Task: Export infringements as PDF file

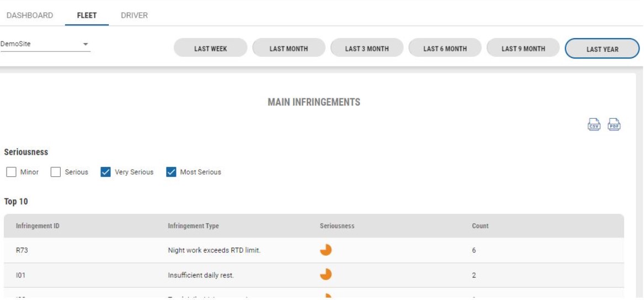Action: 614,124
